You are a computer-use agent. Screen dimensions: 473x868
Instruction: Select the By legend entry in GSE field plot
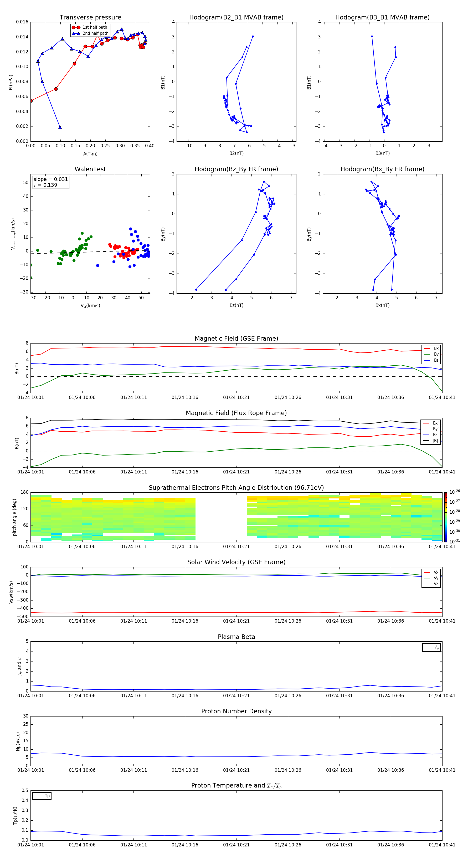point(431,355)
